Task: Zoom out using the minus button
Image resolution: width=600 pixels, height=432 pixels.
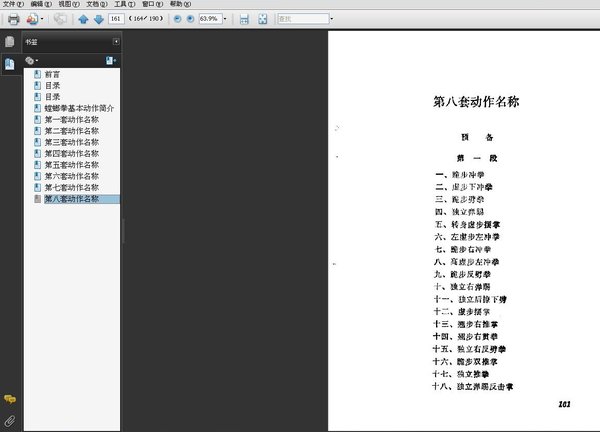Action: pyautogui.click(x=177, y=18)
